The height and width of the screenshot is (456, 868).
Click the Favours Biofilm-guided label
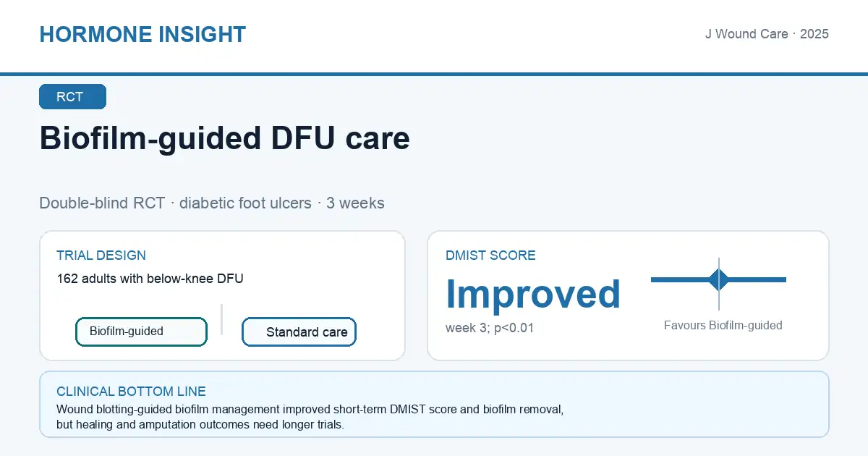723,326
